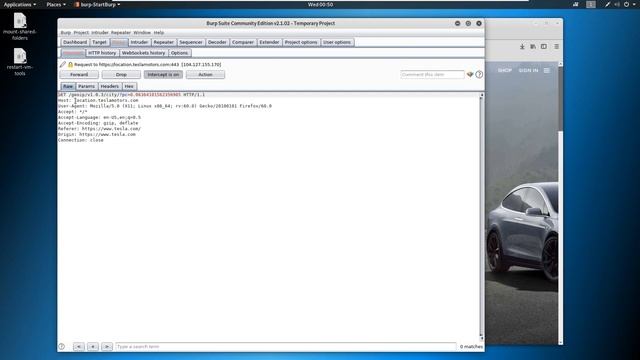
Task: Select the Headers request view tab
Action: point(109,87)
